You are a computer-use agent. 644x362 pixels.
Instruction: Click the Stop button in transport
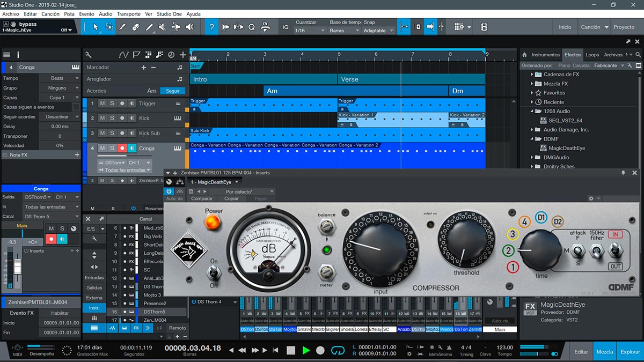[290, 350]
